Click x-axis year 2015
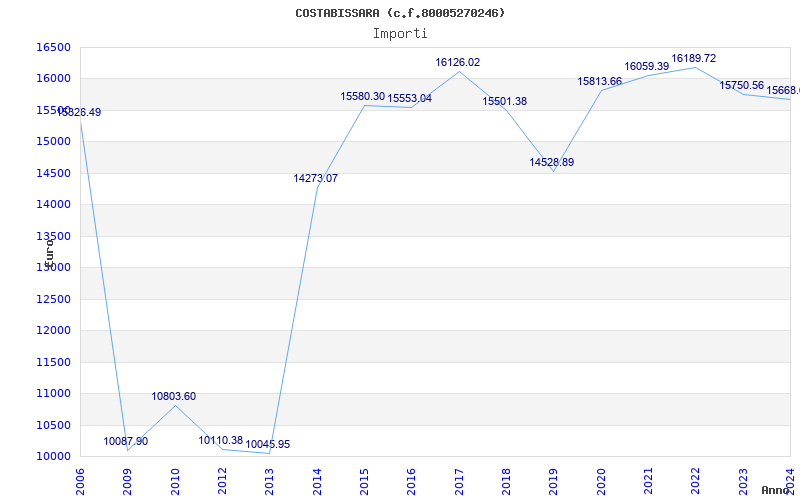The height and width of the screenshot is (500, 800). click(x=364, y=481)
